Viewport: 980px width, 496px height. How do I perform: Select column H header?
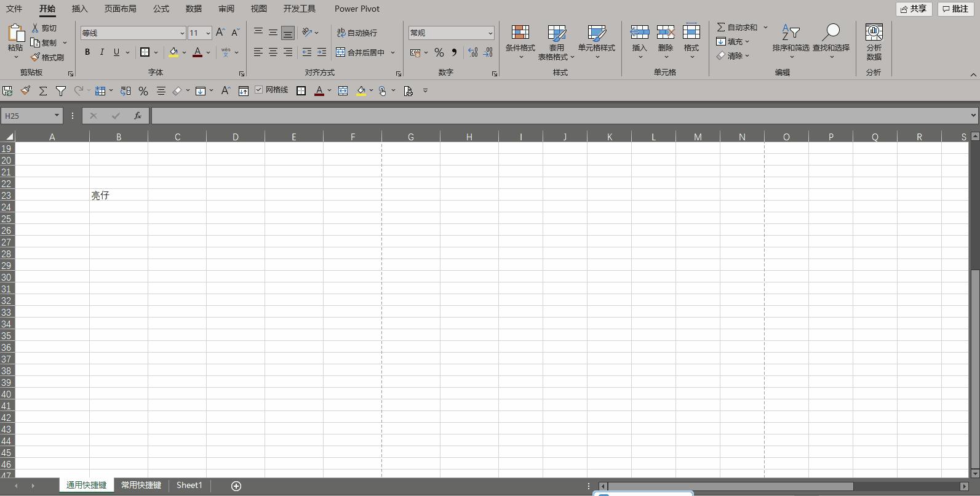tap(469, 137)
